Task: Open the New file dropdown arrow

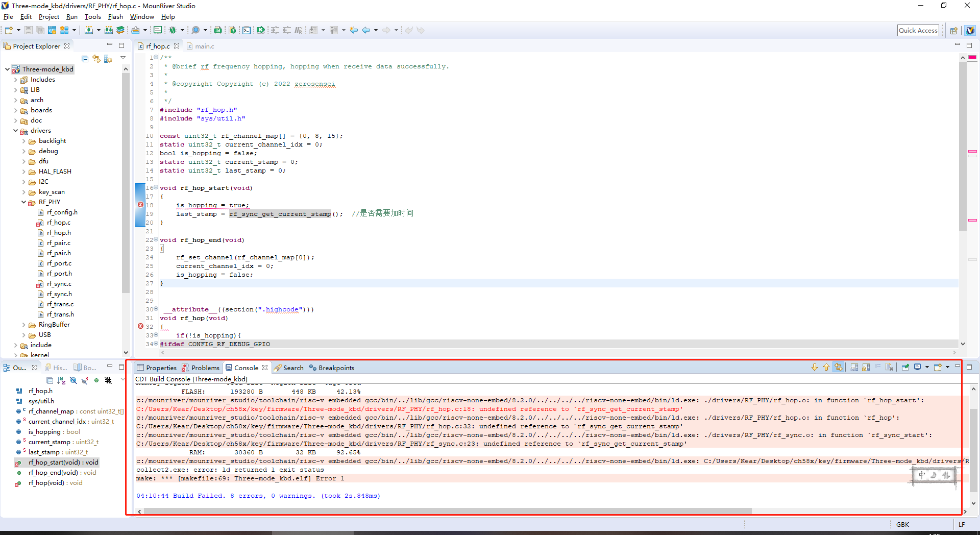Action: pos(18,31)
